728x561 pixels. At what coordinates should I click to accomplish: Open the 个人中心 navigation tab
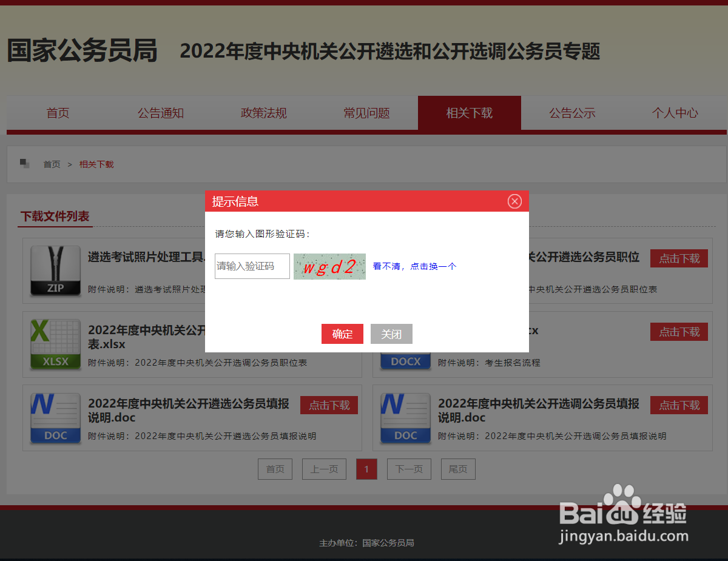tap(675, 113)
